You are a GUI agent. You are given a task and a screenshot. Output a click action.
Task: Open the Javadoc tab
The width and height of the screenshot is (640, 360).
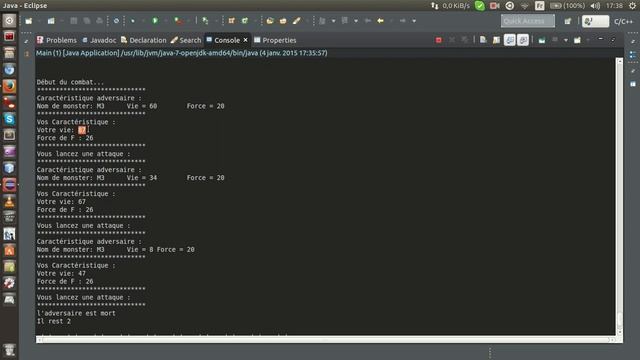(x=99, y=40)
